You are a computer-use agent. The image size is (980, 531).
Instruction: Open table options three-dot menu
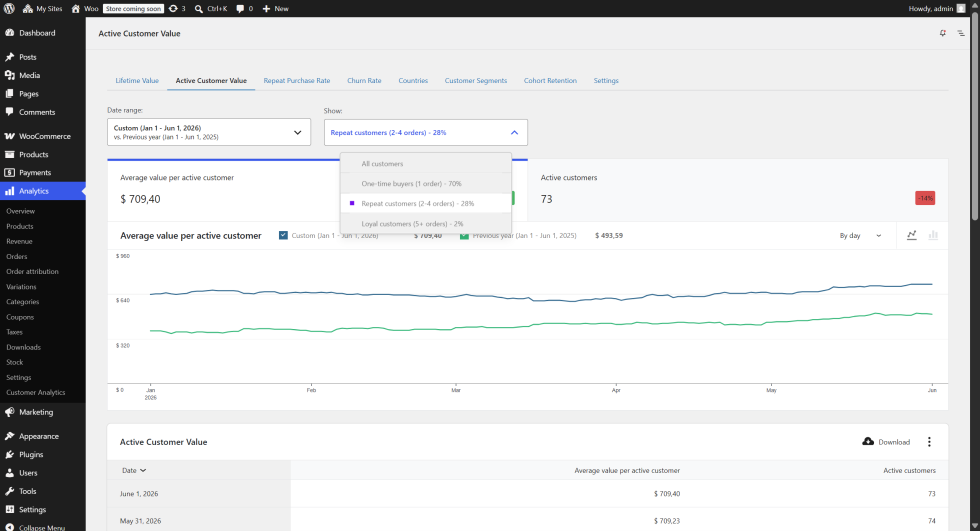pyautogui.click(x=929, y=442)
